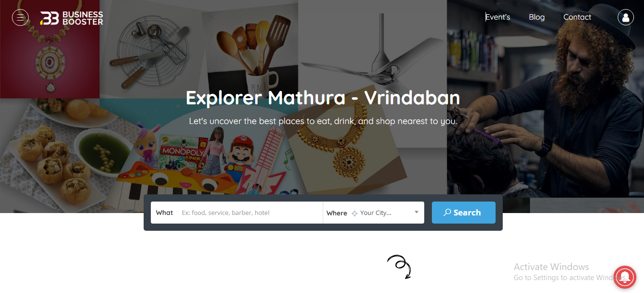Open the user profile icon
Screen dimensions: 644x293
click(626, 17)
